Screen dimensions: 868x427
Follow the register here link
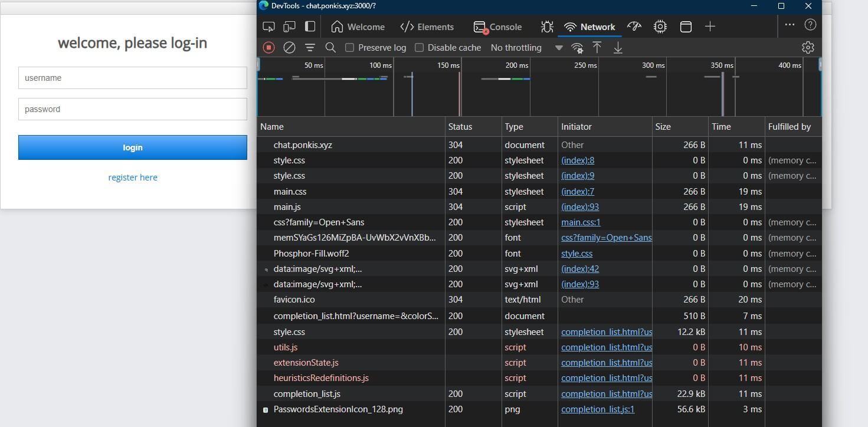[x=133, y=178]
